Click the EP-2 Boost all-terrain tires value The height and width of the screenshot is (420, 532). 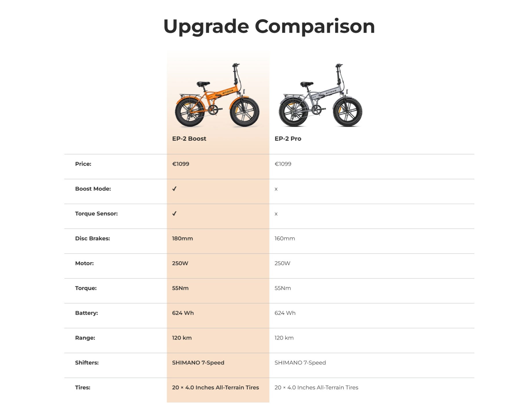(215, 388)
